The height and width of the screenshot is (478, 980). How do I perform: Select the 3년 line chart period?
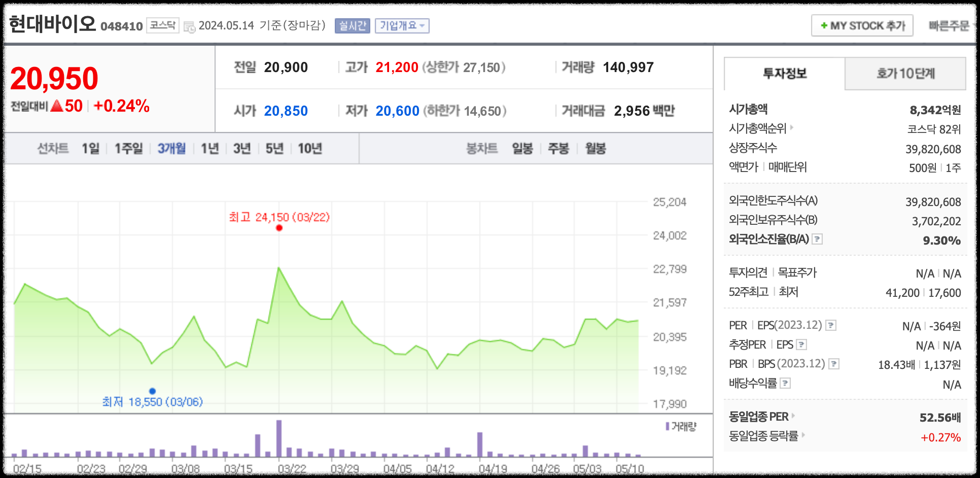click(242, 149)
